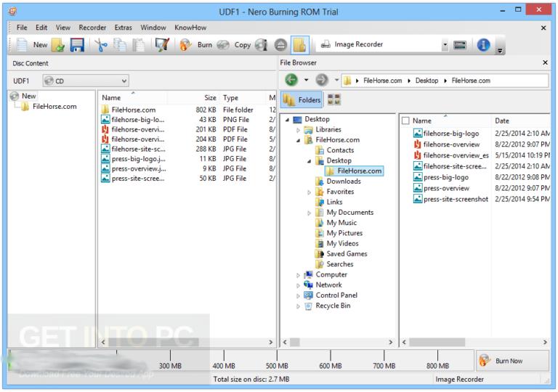Image resolution: width=558 pixels, height=392 pixels.
Task: Collapse the Desktop root tree node
Action: 287,120
